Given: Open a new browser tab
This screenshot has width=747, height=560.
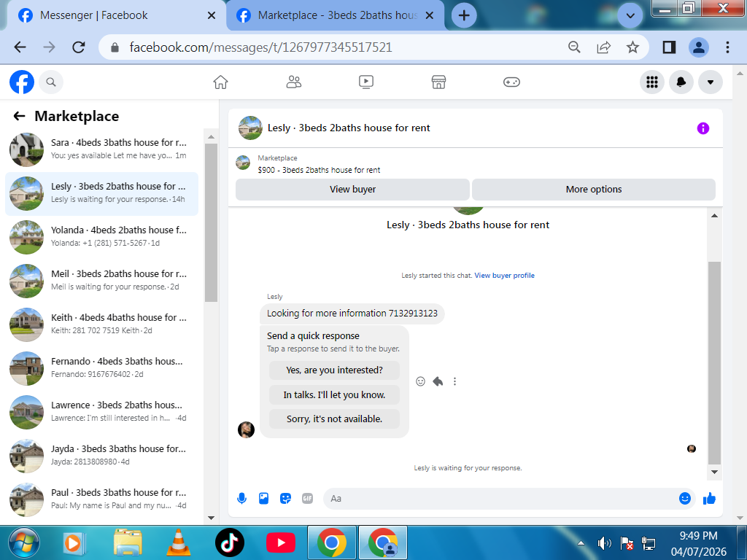Looking at the screenshot, I should pos(464,16).
